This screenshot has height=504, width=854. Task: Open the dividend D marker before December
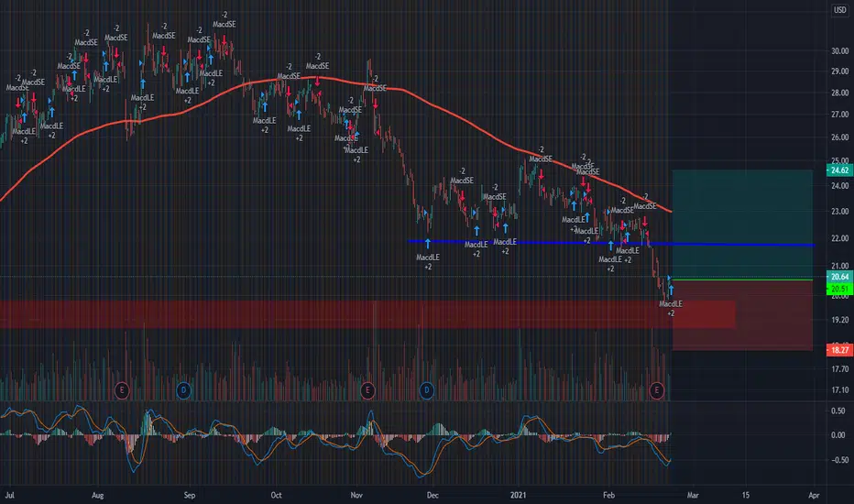426,390
